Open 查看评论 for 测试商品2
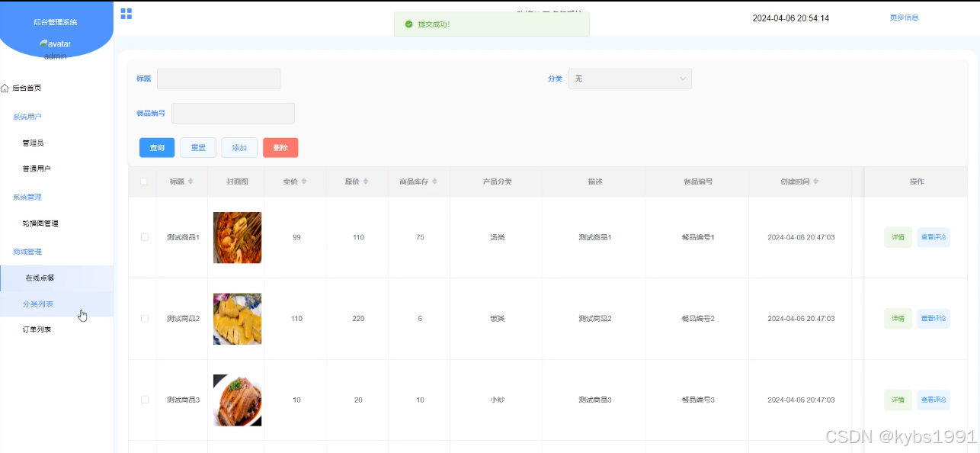The width and height of the screenshot is (980, 453). 934,319
